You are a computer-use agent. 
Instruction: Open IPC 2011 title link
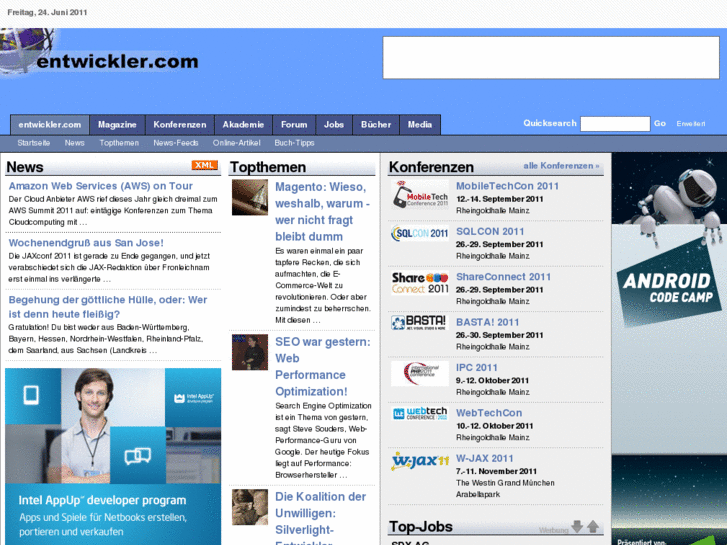pos(477,368)
